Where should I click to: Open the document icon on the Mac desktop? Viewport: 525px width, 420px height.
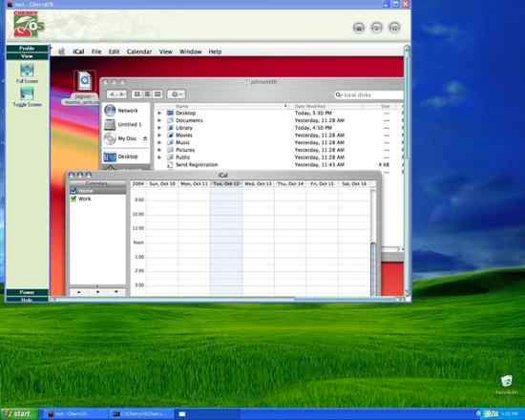[84, 81]
